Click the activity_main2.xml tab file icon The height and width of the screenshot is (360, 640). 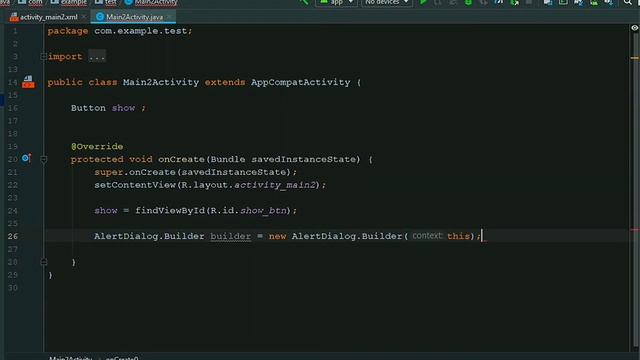tap(14, 17)
